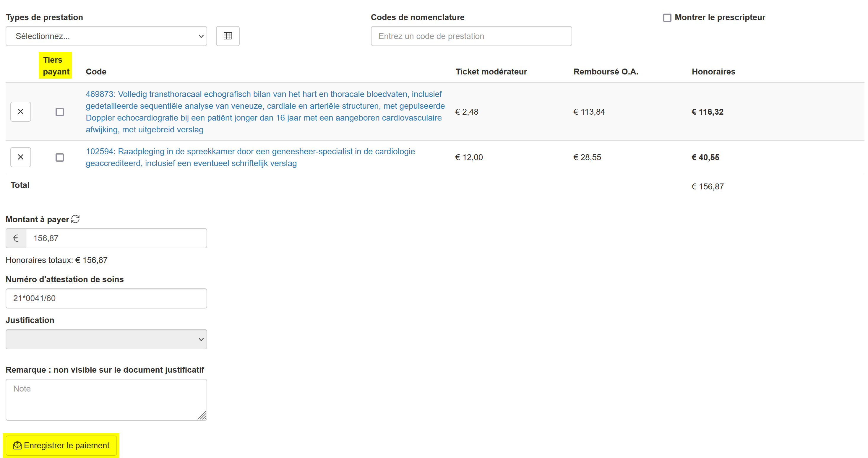Click the Montant à payer amount field
The width and height of the screenshot is (868, 458).
[x=116, y=238]
